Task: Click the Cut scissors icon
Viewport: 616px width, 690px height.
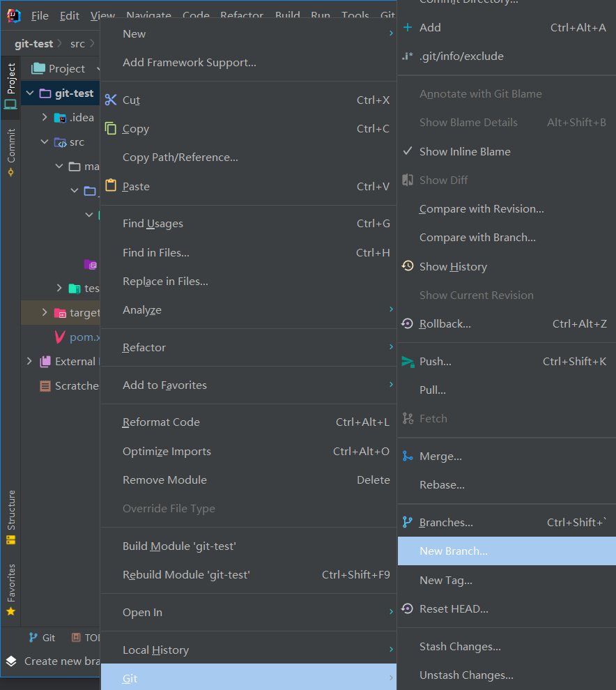Action: pyautogui.click(x=111, y=100)
